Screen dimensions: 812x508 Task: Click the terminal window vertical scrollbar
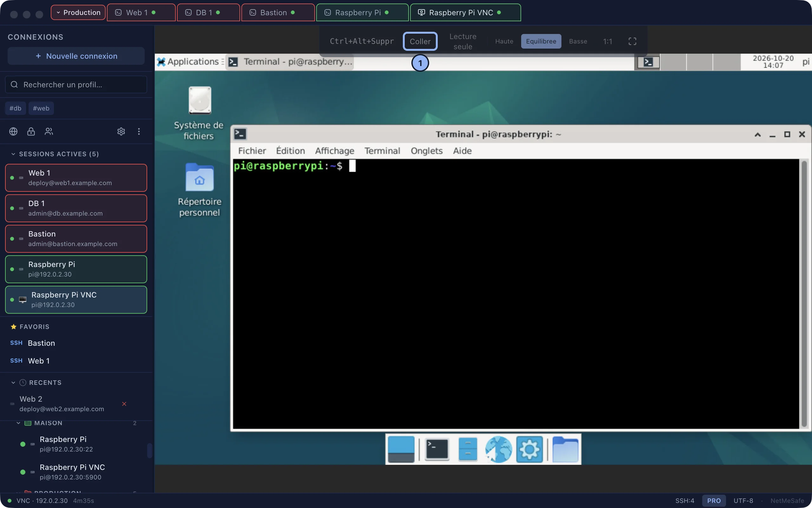(804, 294)
